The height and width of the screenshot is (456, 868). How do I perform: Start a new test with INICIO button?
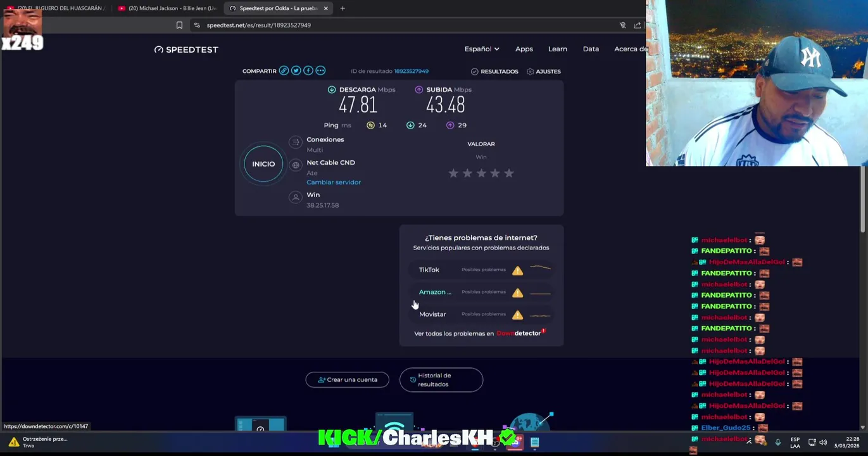click(263, 164)
